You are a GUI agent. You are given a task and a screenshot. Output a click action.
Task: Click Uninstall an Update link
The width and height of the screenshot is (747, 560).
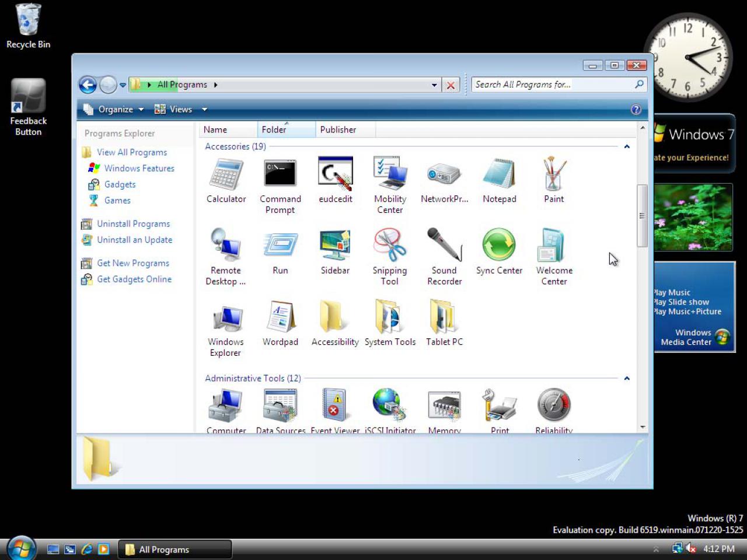135,240
